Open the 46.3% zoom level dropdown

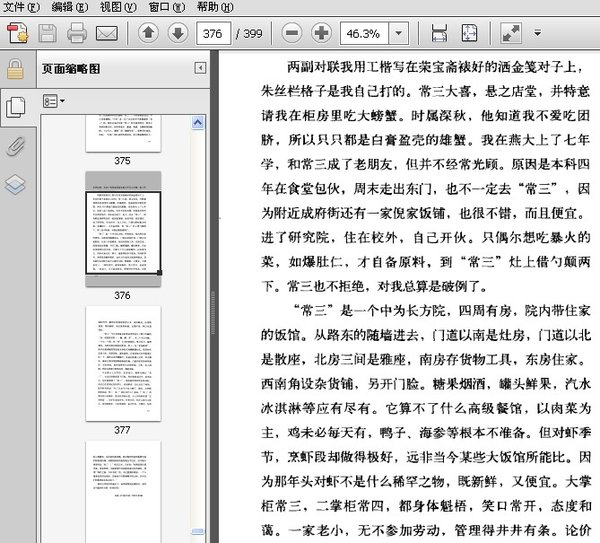(x=400, y=34)
